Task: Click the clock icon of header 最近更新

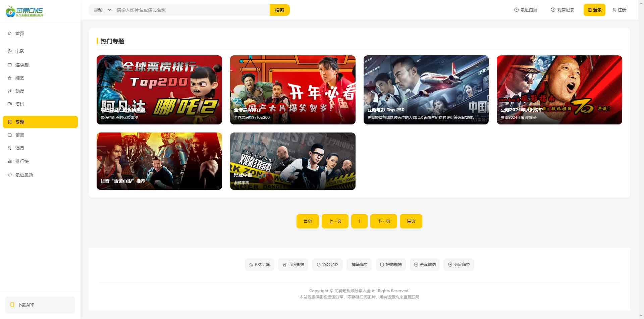Action: click(517, 10)
